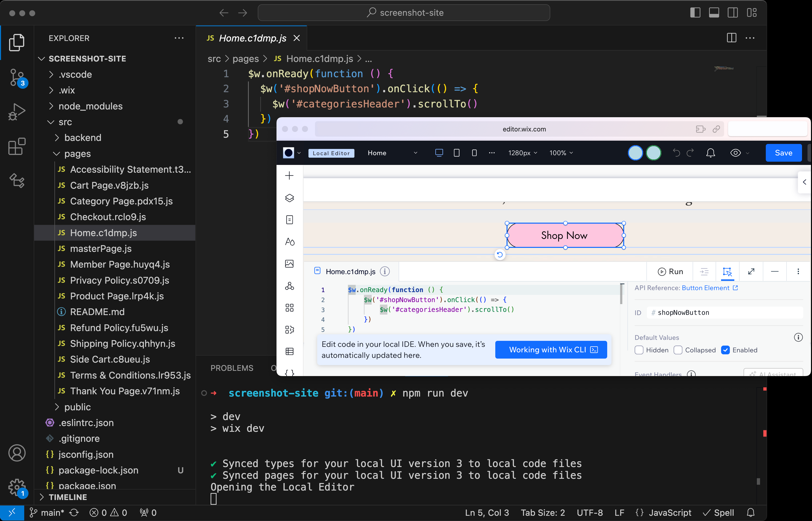
Task: Open the Button Element API reference link
Action: pos(709,288)
